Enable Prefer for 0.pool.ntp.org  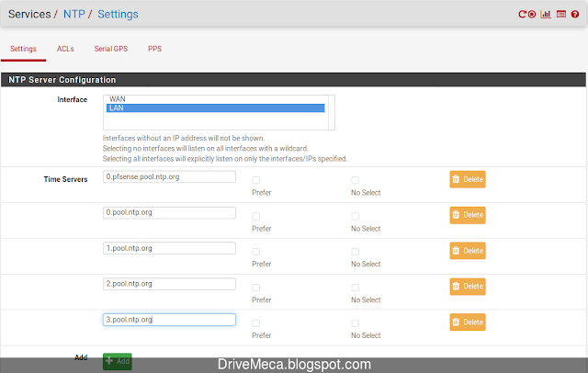[256, 216]
